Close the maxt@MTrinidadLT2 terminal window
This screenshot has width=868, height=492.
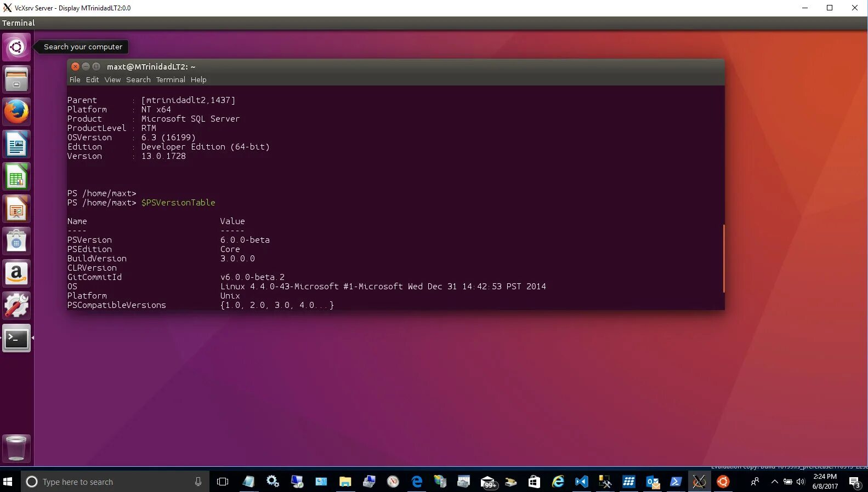76,66
